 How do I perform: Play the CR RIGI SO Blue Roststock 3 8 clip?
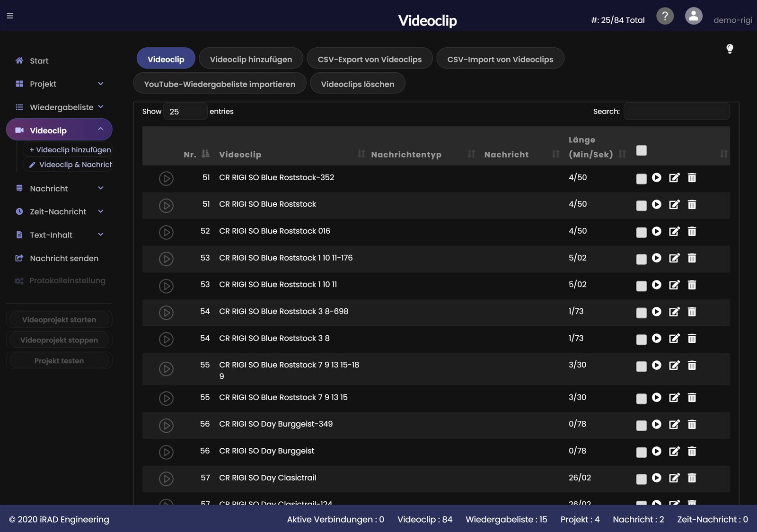pos(657,338)
